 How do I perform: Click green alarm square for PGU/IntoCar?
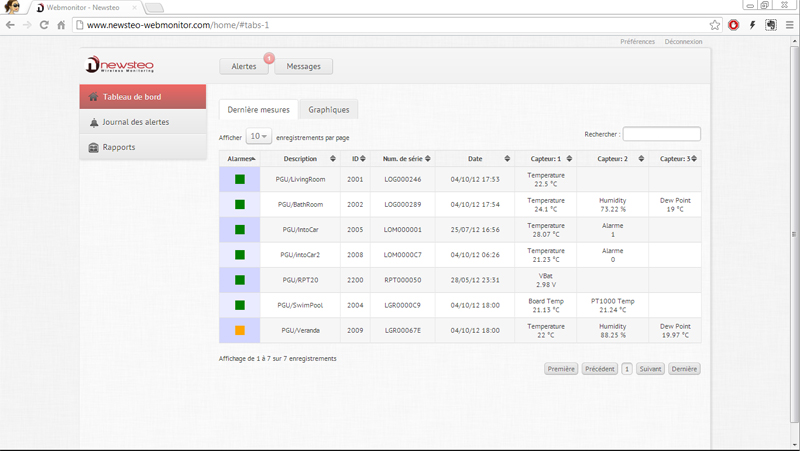(x=240, y=230)
